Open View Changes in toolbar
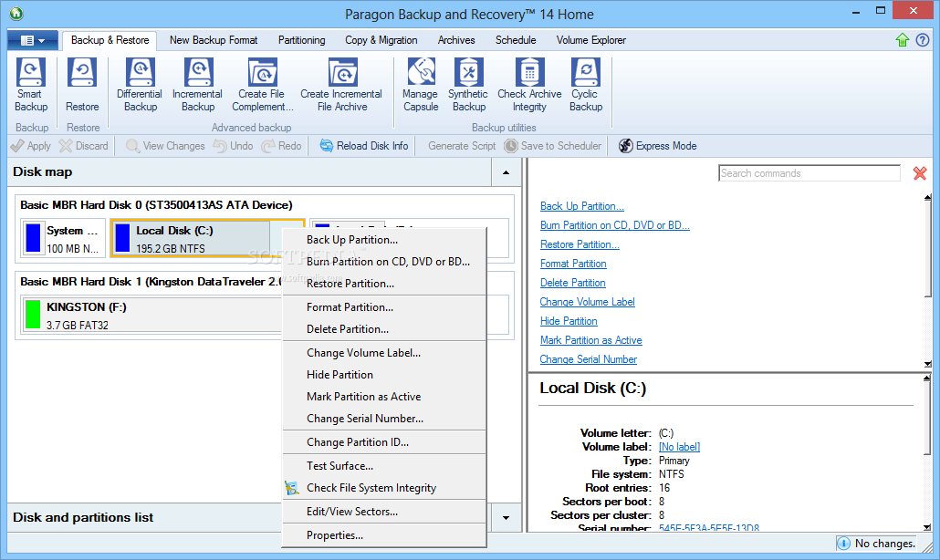This screenshot has width=940, height=560. [165, 146]
